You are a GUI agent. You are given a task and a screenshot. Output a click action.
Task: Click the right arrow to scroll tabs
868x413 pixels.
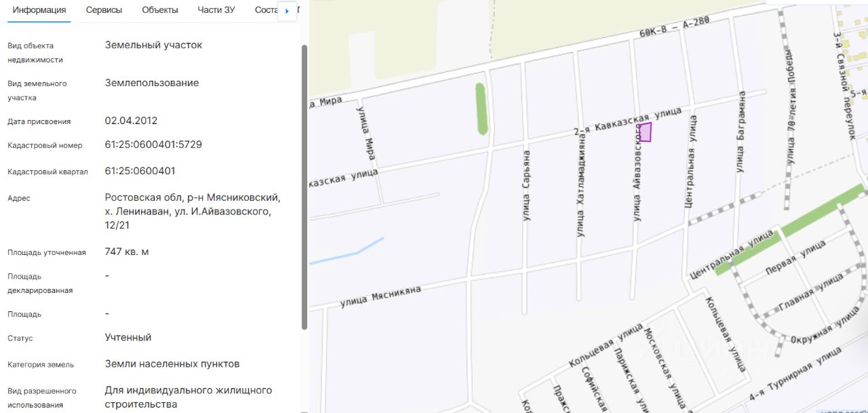288,12
